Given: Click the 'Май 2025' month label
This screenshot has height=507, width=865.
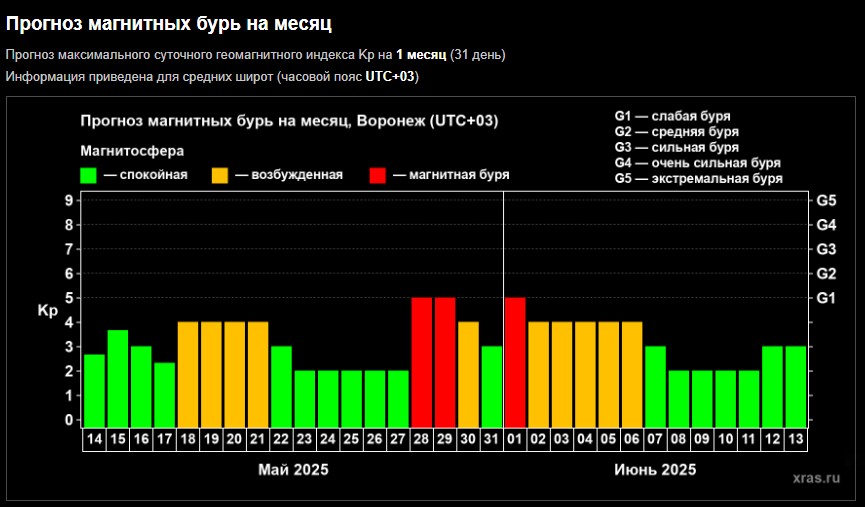Looking at the screenshot, I should click(293, 469).
